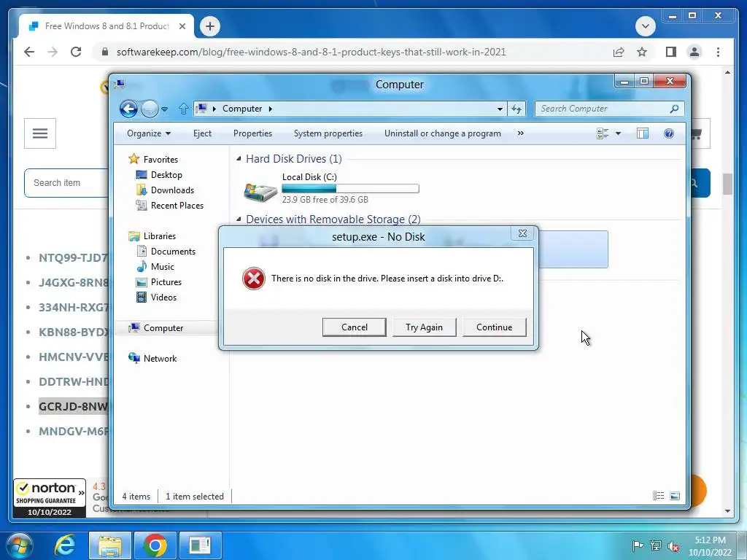747x560 pixels.
Task: Click Local Disk (C:) capacity bar
Action: pyautogui.click(x=350, y=189)
